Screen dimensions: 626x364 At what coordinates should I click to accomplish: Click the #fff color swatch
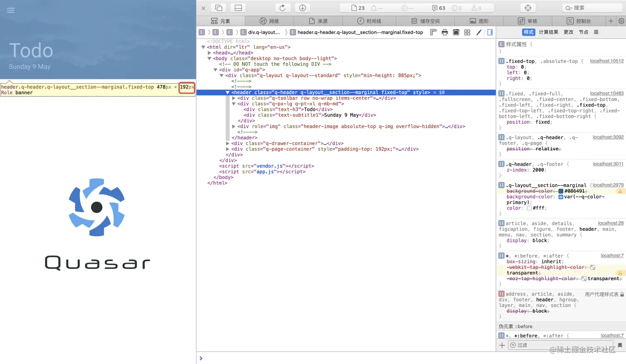[x=529, y=208]
